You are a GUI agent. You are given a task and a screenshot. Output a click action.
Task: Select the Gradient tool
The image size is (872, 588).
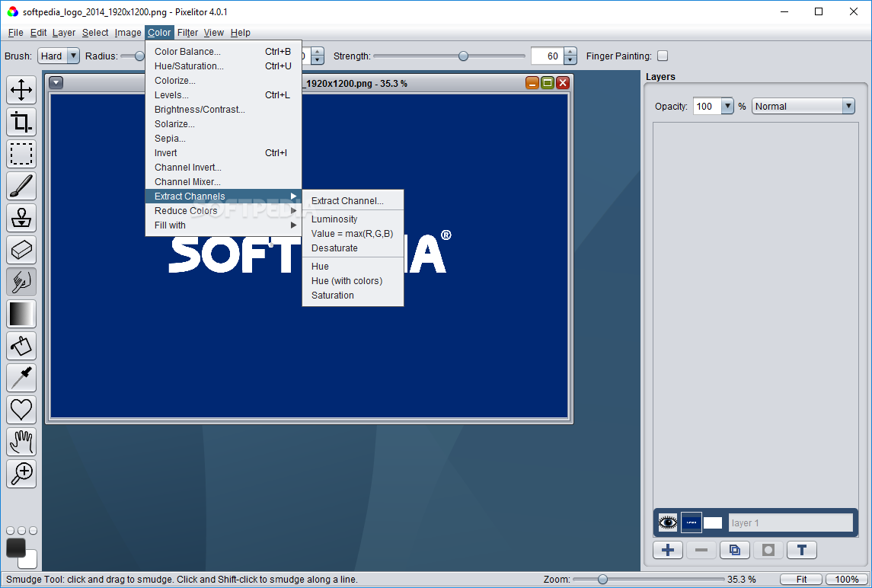tap(21, 314)
